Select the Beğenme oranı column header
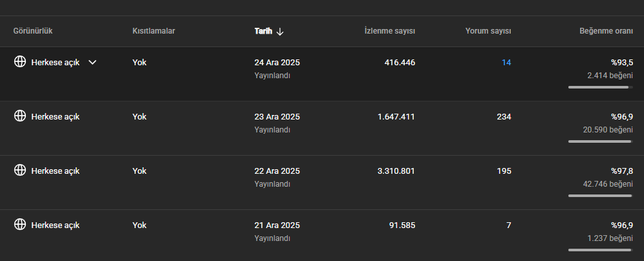 606,31
